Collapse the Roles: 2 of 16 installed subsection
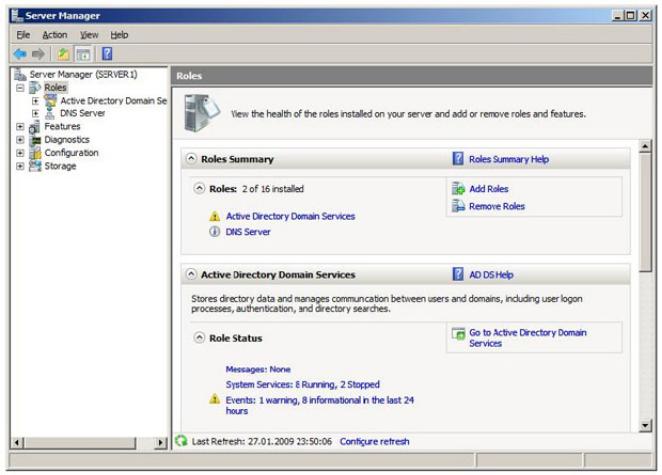The image size is (662, 475). tap(199, 188)
